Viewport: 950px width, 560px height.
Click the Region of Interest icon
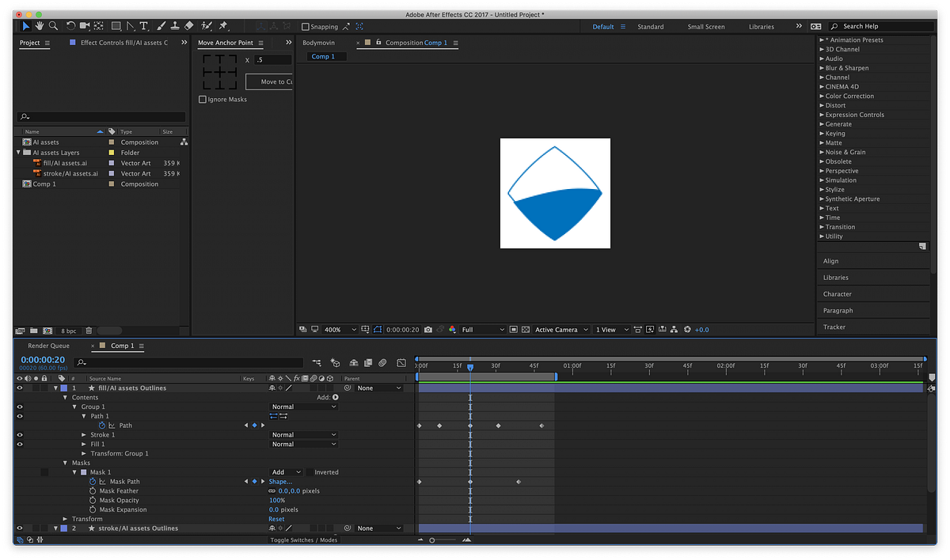click(514, 330)
